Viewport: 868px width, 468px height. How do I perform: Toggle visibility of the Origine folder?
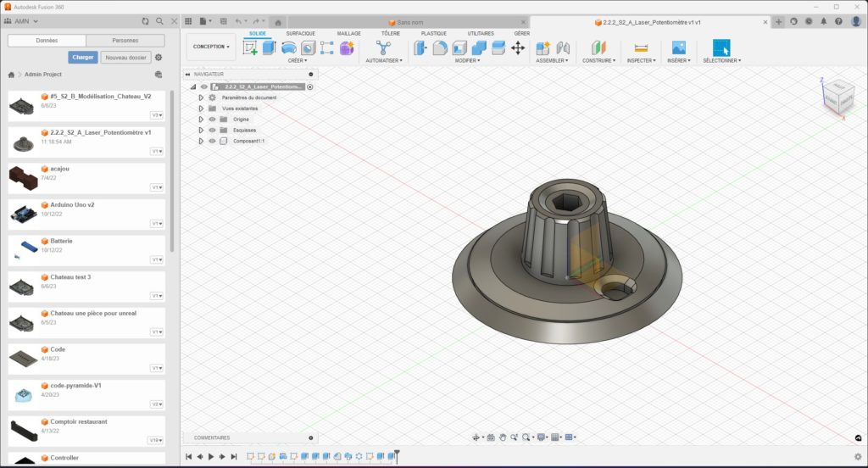tap(212, 120)
